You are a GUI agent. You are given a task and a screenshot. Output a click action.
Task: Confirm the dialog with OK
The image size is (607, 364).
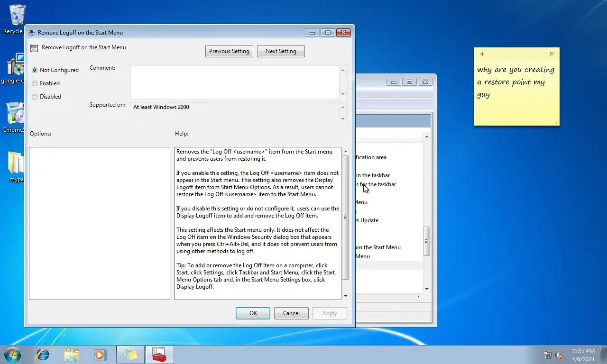coord(253,313)
